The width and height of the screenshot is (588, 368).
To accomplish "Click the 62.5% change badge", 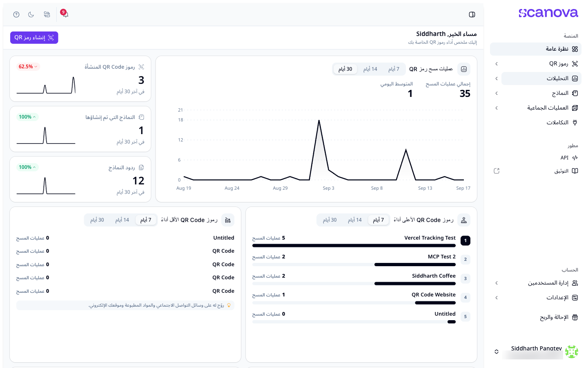I will 28,67.
